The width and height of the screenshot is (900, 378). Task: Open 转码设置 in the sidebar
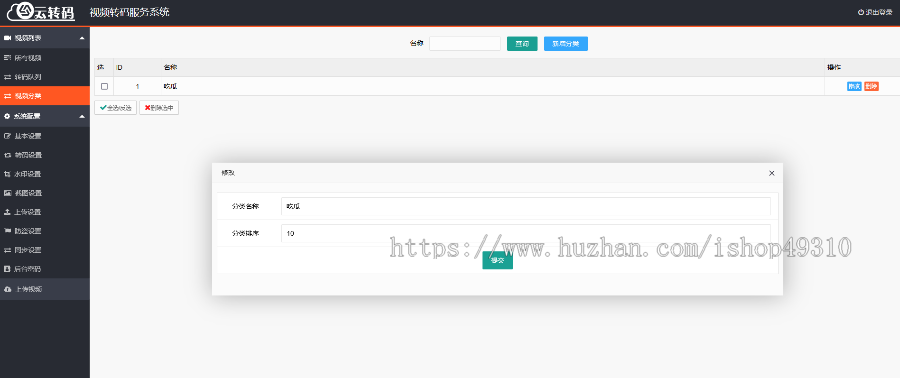tap(45, 155)
